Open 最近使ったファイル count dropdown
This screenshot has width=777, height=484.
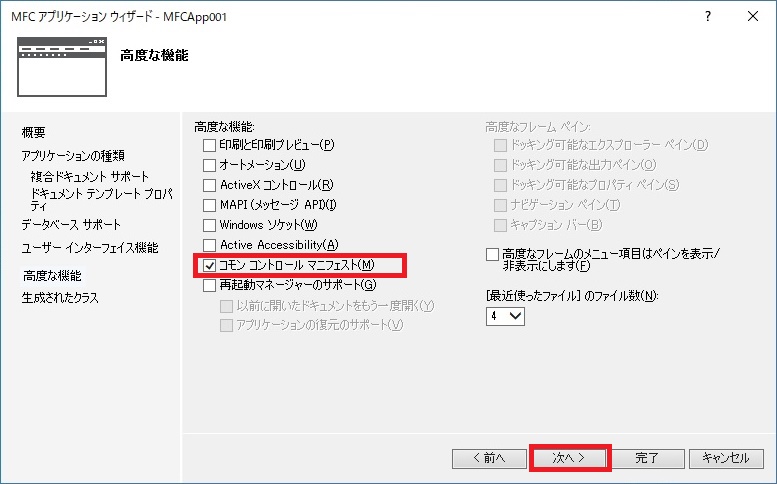coord(505,316)
